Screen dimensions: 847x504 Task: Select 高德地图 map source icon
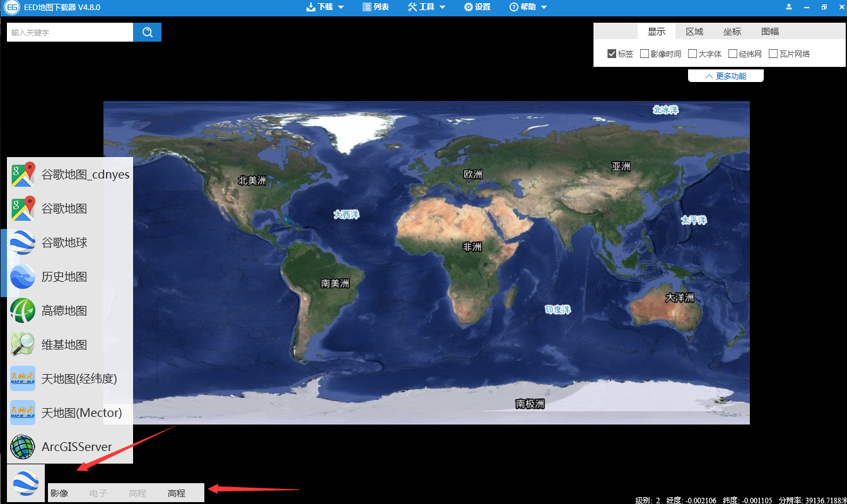pyautogui.click(x=23, y=311)
